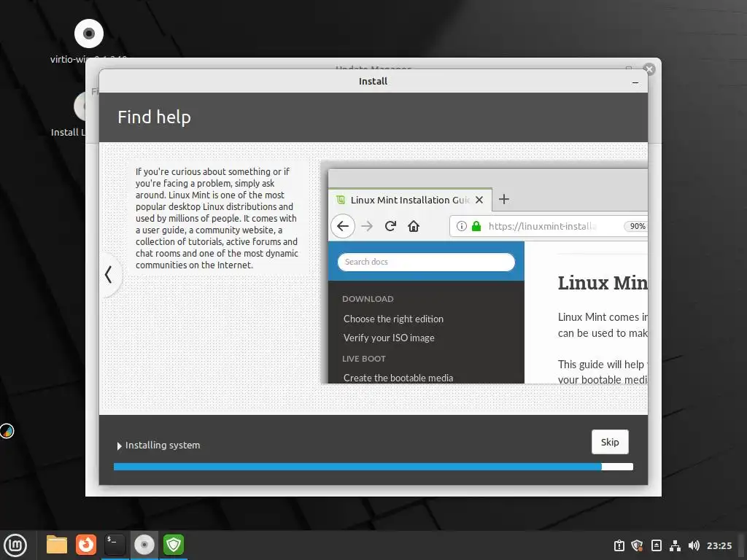The height and width of the screenshot is (560, 747).
Task: Click the Installing system status text
Action: [163, 446]
